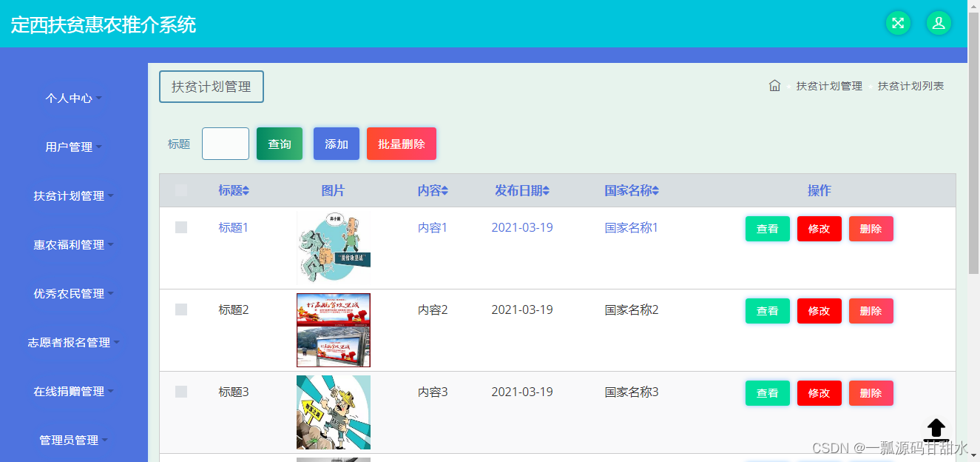Viewport: 980px width, 462px height.
Task: Tick the checkbox for 标题2 row
Action: [x=181, y=309]
